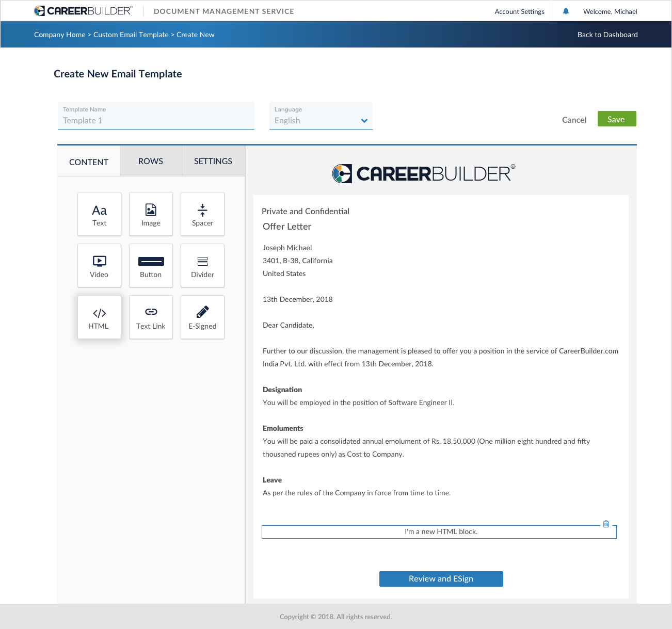The width and height of the screenshot is (672, 629).
Task: Click the CareerBuilder logo in email preview
Action: point(423,173)
